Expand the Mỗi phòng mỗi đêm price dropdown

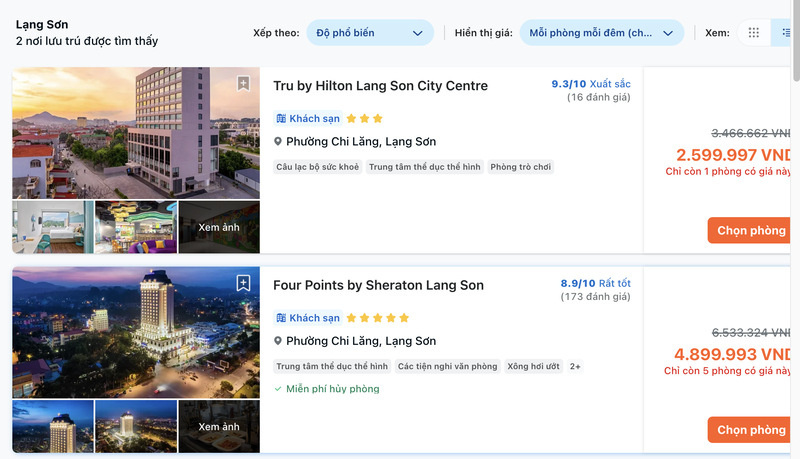[601, 33]
